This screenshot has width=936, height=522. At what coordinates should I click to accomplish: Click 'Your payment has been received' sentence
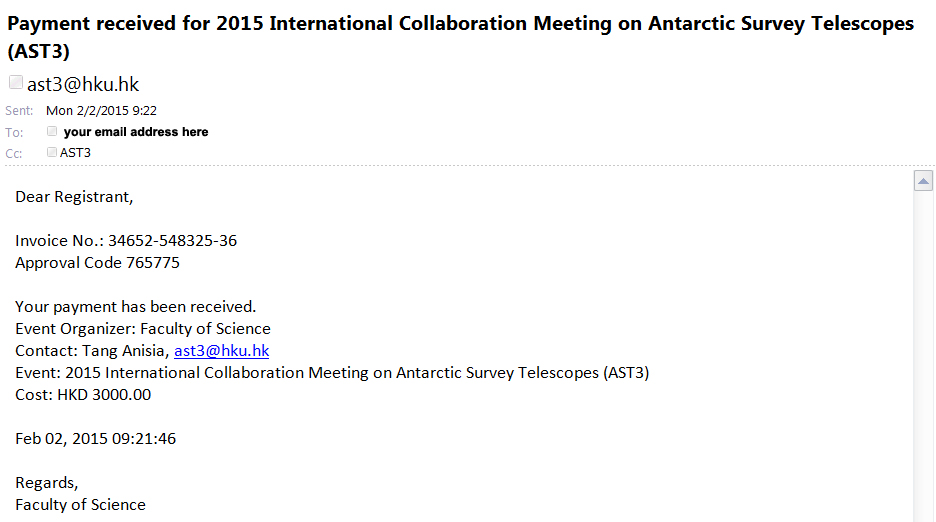pyautogui.click(x=136, y=307)
